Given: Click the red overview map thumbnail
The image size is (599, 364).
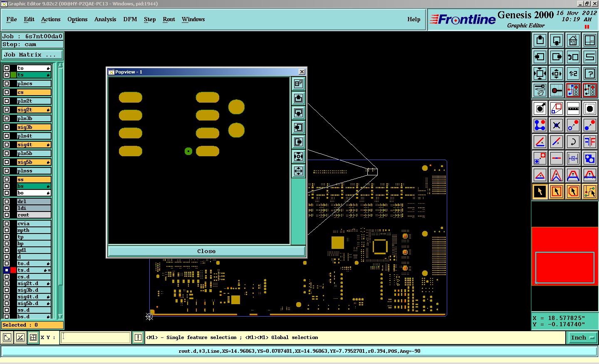Looking at the screenshot, I should tap(565, 256).
